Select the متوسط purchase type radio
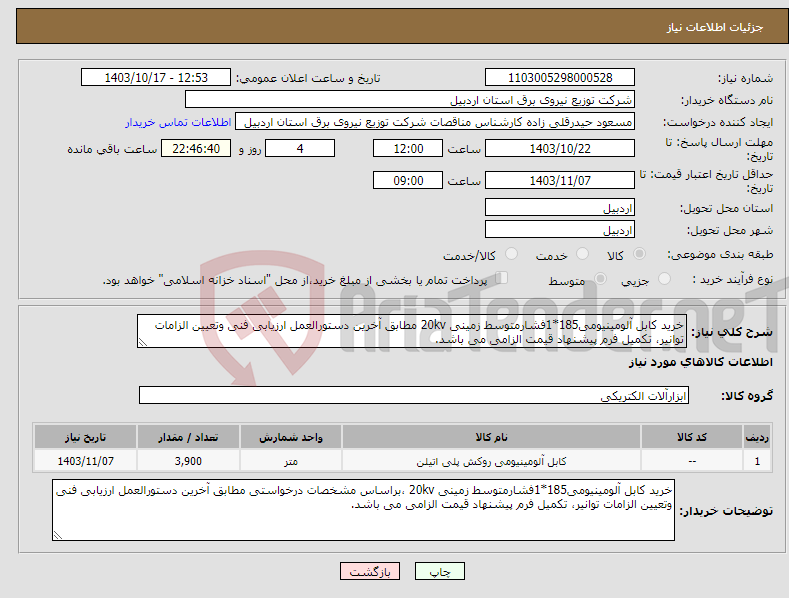 click(600, 279)
